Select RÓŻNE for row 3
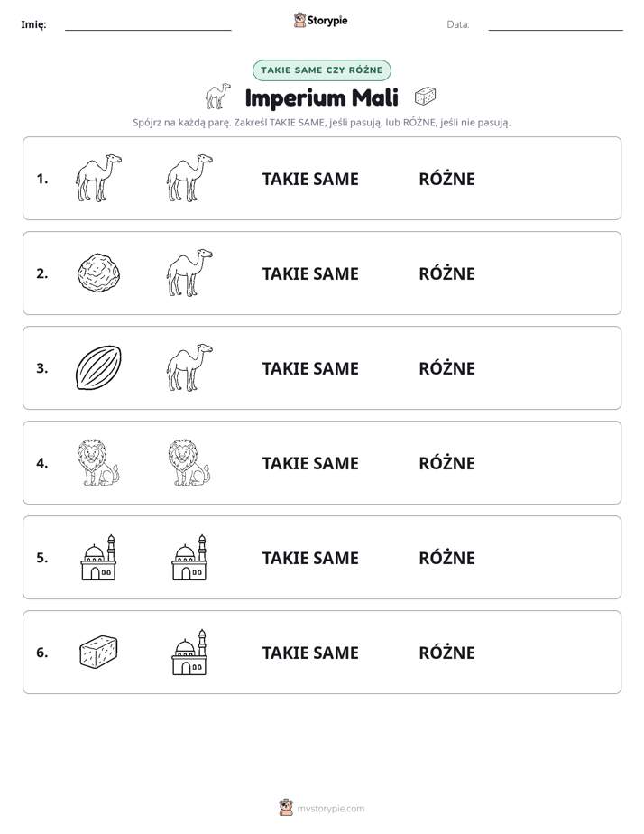 (x=446, y=368)
